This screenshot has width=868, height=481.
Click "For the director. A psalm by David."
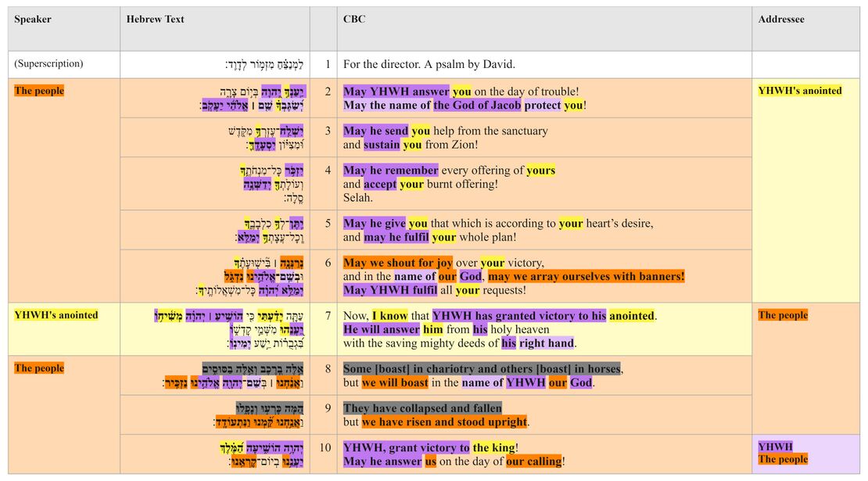coord(429,64)
